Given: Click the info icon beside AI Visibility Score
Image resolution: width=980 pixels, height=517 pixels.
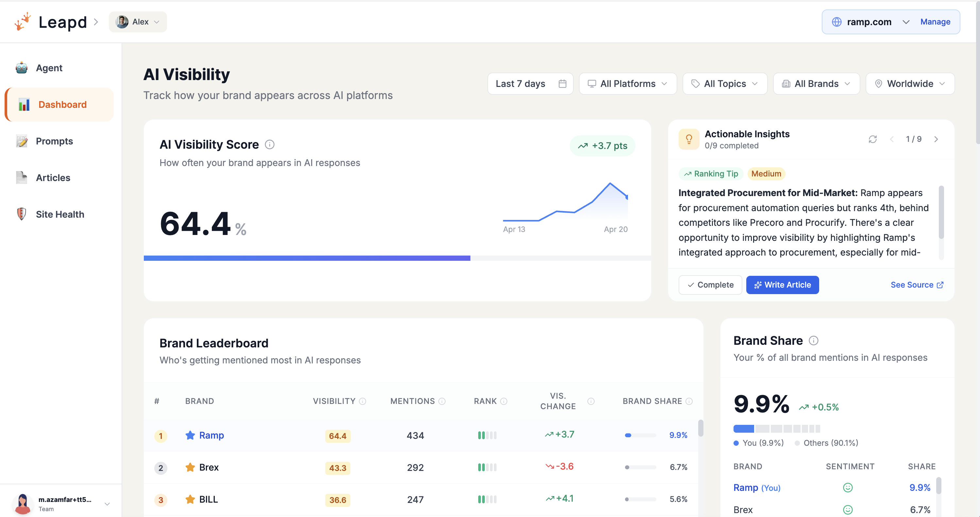Looking at the screenshot, I should click(x=270, y=144).
